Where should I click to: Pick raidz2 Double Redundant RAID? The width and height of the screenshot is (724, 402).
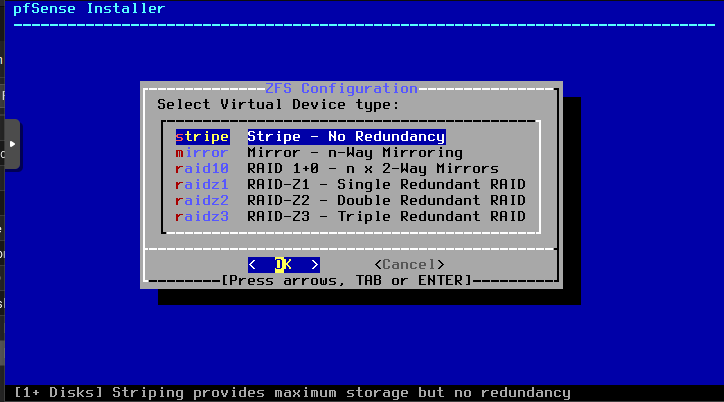click(x=350, y=201)
